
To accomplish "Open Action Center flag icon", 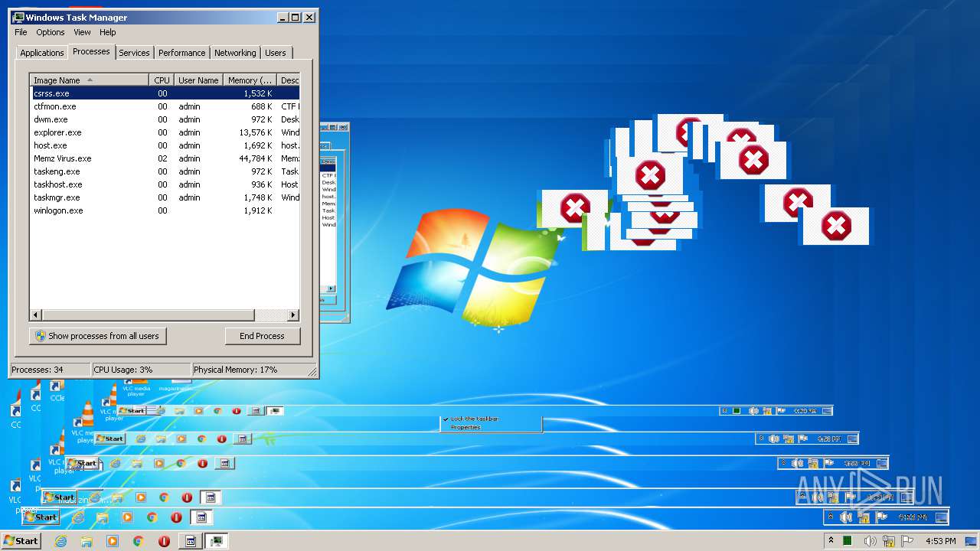I will (908, 541).
